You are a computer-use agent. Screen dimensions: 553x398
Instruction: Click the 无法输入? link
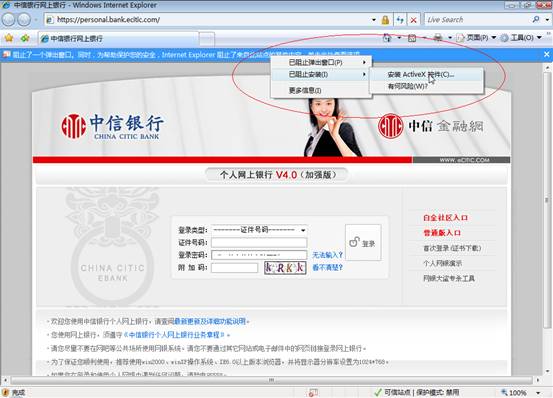328,255
